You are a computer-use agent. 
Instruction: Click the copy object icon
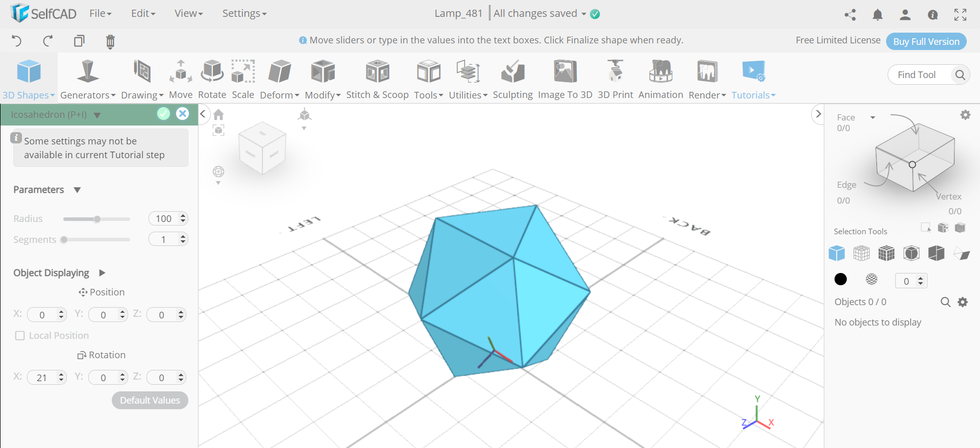point(79,41)
